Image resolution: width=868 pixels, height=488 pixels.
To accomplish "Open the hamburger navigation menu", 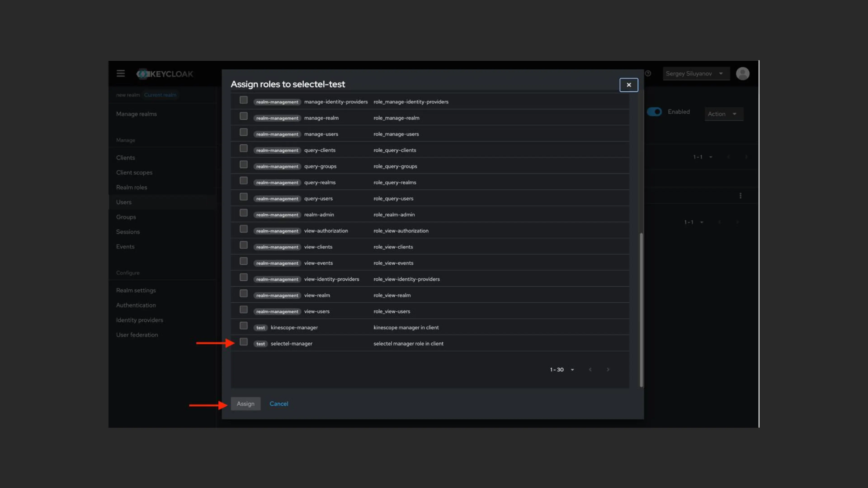I will coord(121,73).
